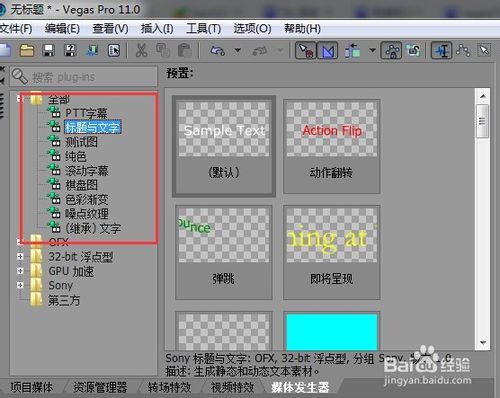Expand the OFX folder node
500x398 pixels.
(x=20, y=242)
